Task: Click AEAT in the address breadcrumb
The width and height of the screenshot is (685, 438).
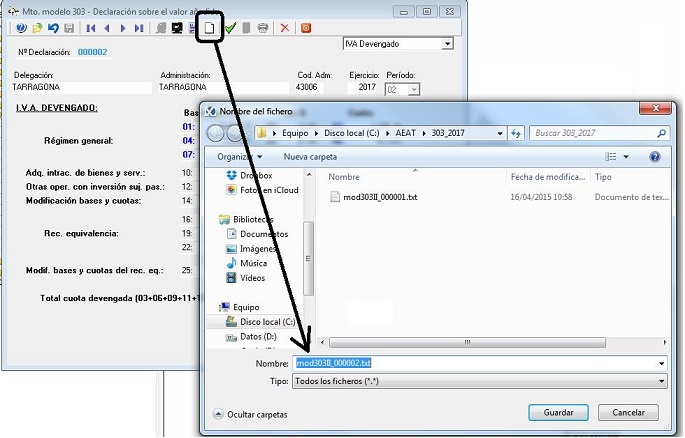Action: (x=405, y=133)
